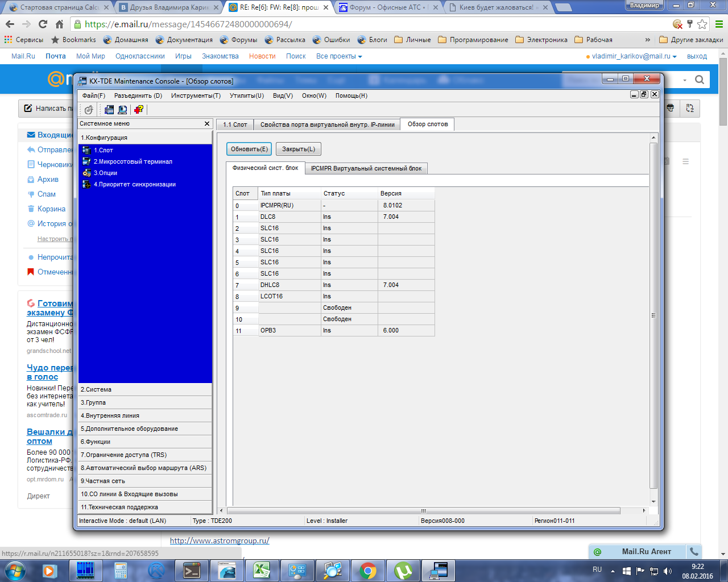Open the Все проекты dropdown in Mail.Ru
The width and height of the screenshot is (728, 582).
[x=339, y=56]
